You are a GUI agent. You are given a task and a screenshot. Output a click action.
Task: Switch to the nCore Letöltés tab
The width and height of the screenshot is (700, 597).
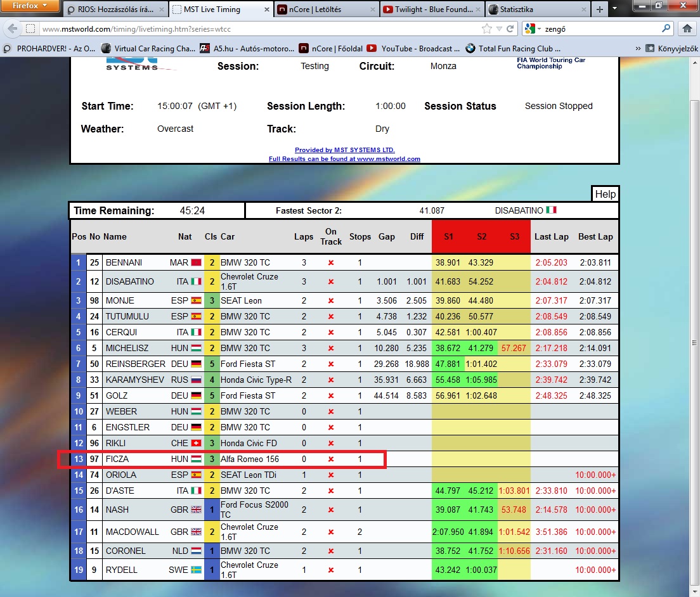tap(327, 10)
